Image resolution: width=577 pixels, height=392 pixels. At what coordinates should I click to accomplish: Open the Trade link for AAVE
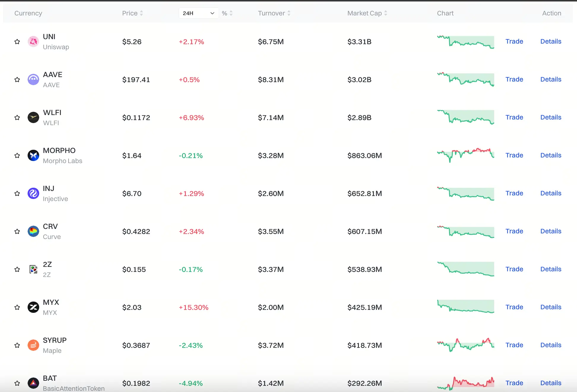click(x=514, y=79)
